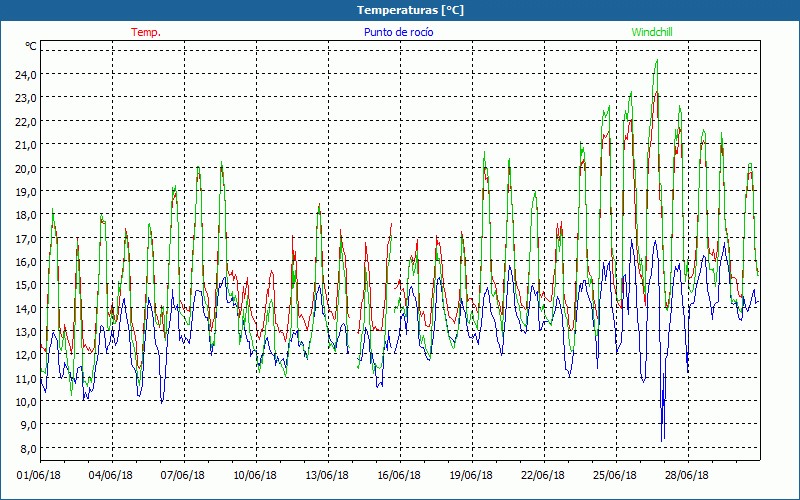Viewport: 800px width, 500px height.
Task: Click the °C axis unit label
Action: click(31, 46)
